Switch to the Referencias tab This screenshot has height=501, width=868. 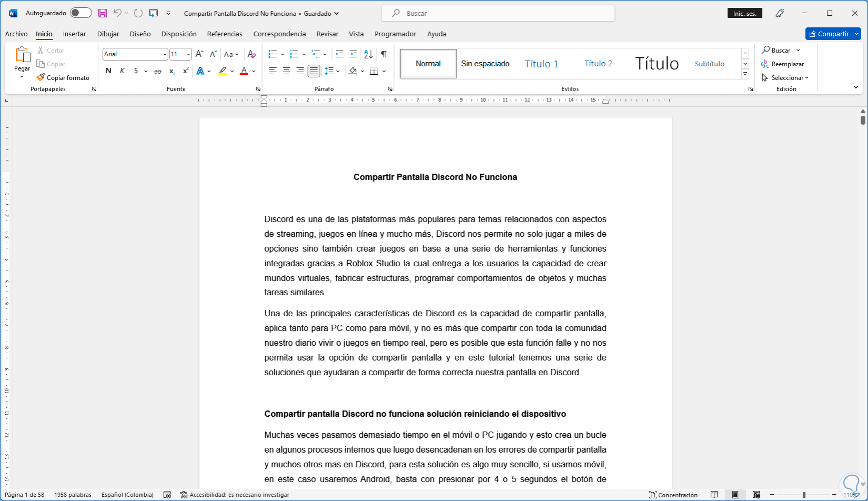[x=225, y=34]
